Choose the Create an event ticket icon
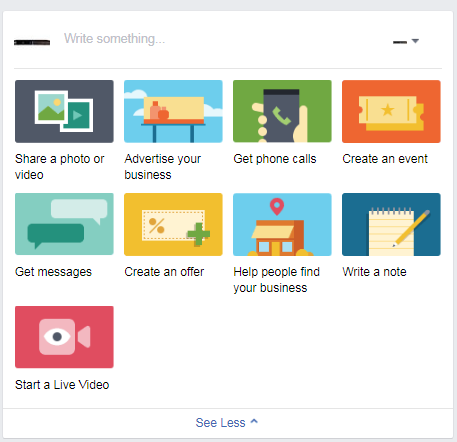This screenshot has height=442, width=457. pos(391,111)
